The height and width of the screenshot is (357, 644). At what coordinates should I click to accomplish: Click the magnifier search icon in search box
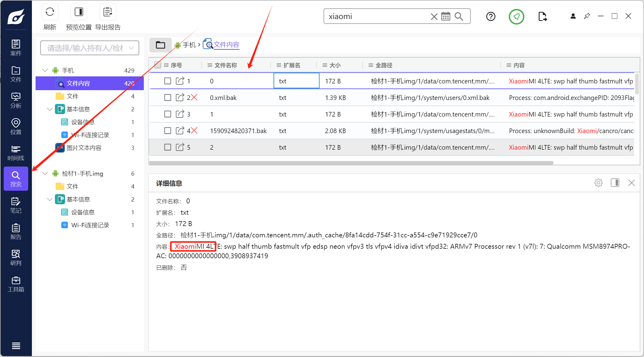459,16
